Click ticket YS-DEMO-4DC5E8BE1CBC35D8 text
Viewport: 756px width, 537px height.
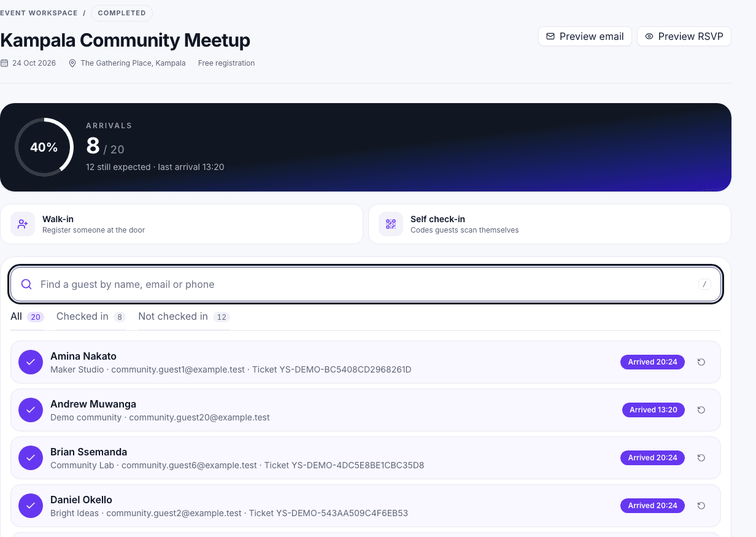pyautogui.click(x=344, y=465)
